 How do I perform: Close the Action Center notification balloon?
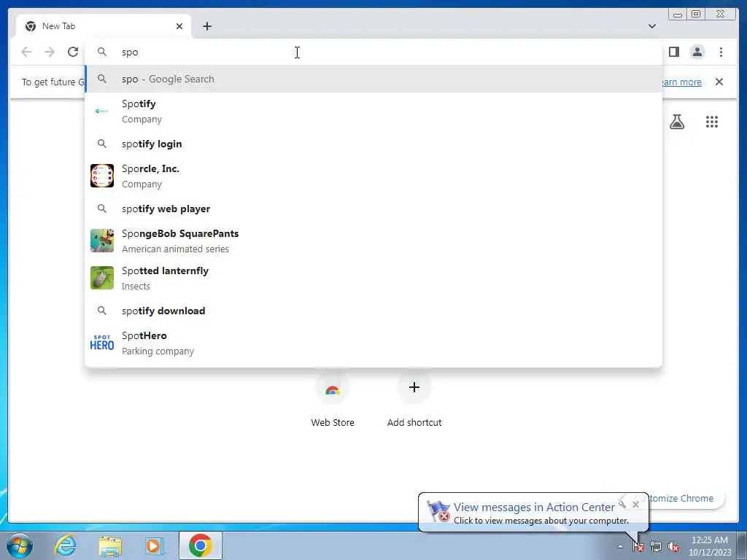coord(635,505)
